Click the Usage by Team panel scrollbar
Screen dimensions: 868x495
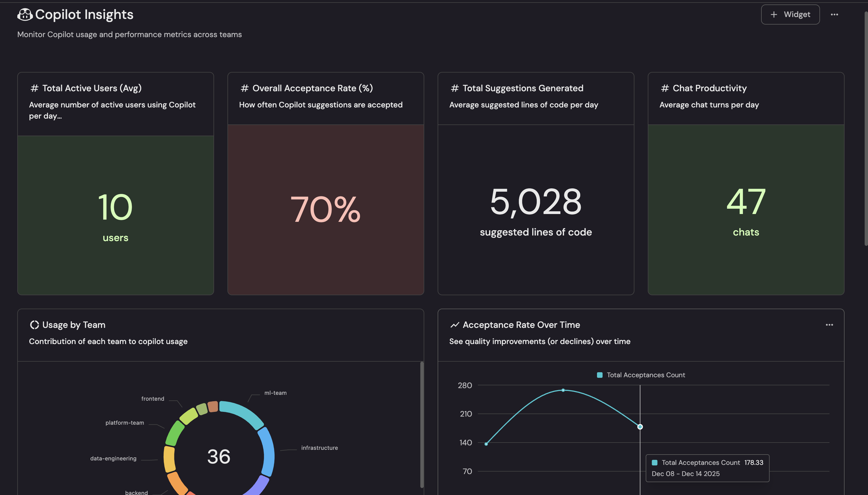422,424
